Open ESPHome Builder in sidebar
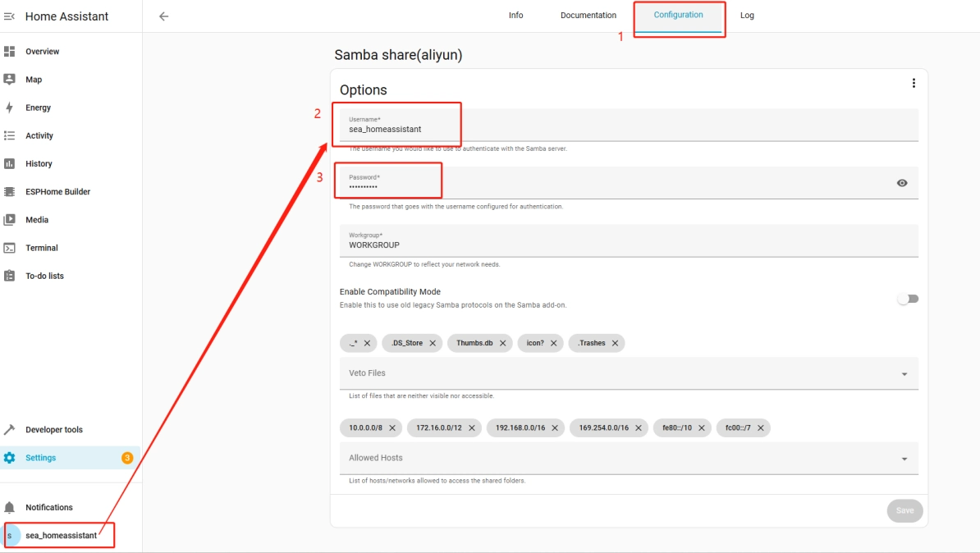 click(57, 192)
